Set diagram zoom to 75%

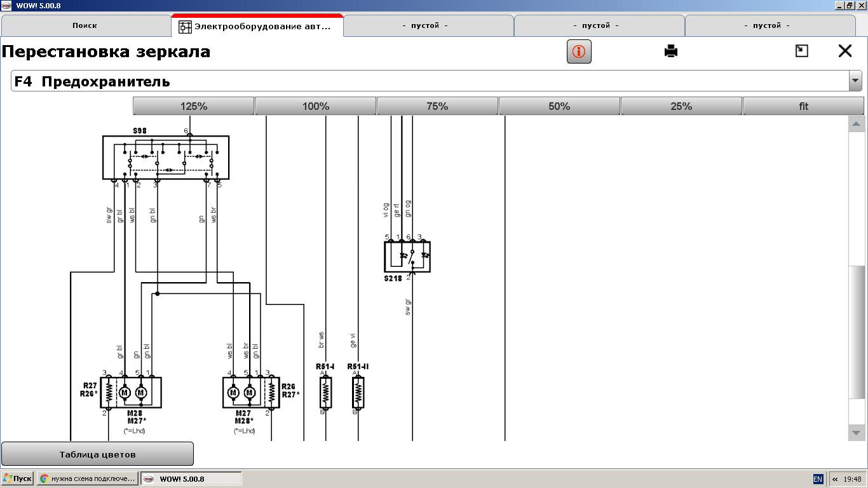(438, 106)
